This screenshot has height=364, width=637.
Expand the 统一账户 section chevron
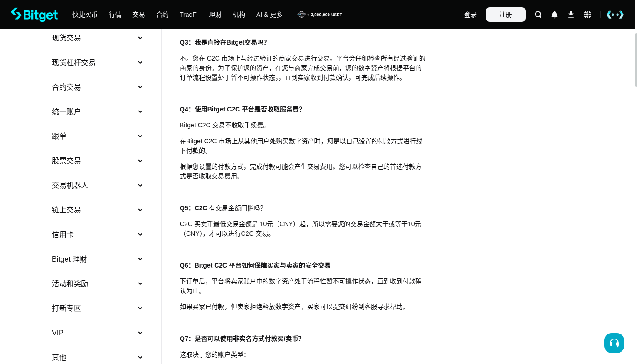pos(140,111)
